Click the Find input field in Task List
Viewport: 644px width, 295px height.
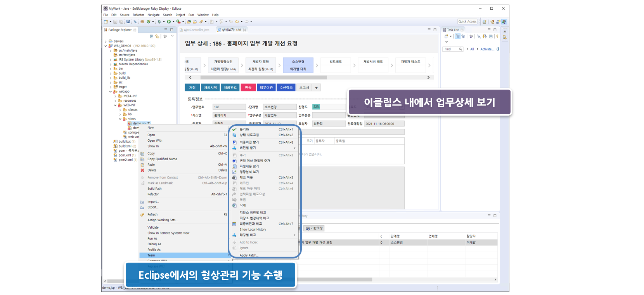(451, 49)
